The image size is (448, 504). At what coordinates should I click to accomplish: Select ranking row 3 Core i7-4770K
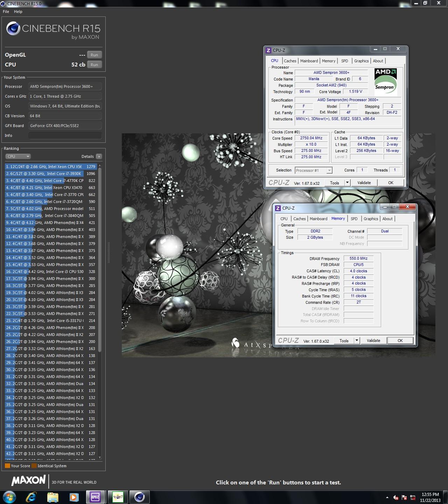pyautogui.click(x=51, y=181)
